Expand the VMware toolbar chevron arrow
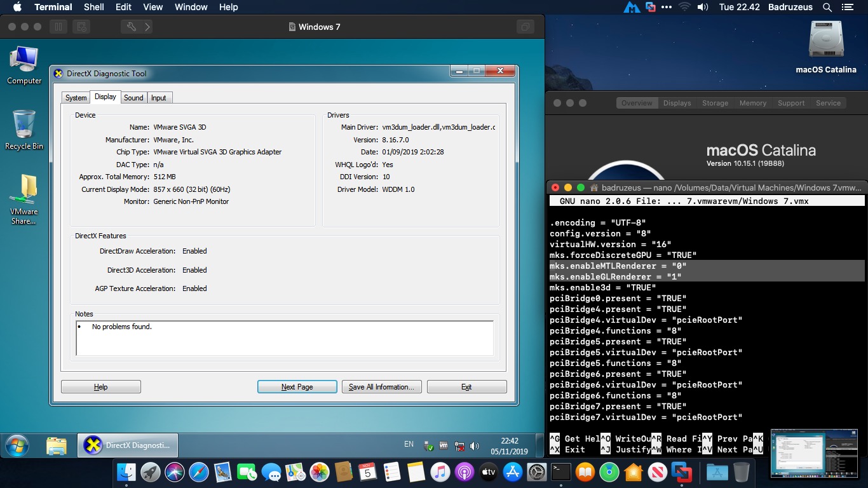868x488 pixels. pyautogui.click(x=147, y=27)
